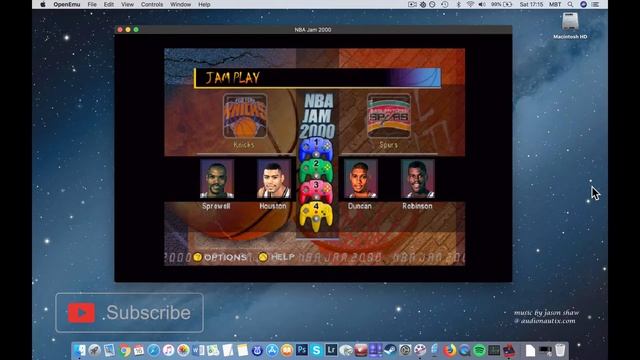The height and width of the screenshot is (360, 640).
Task: Open the Apple menu
Action: (42, 4)
